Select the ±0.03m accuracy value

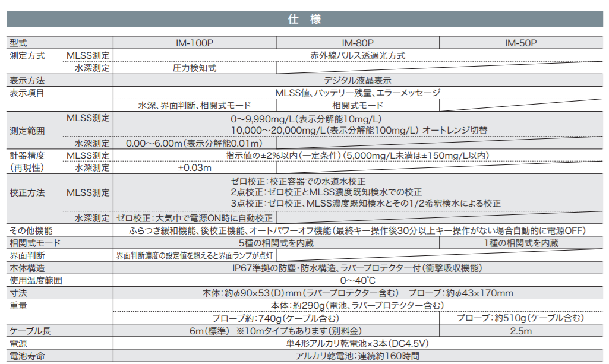pyautogui.click(x=194, y=168)
